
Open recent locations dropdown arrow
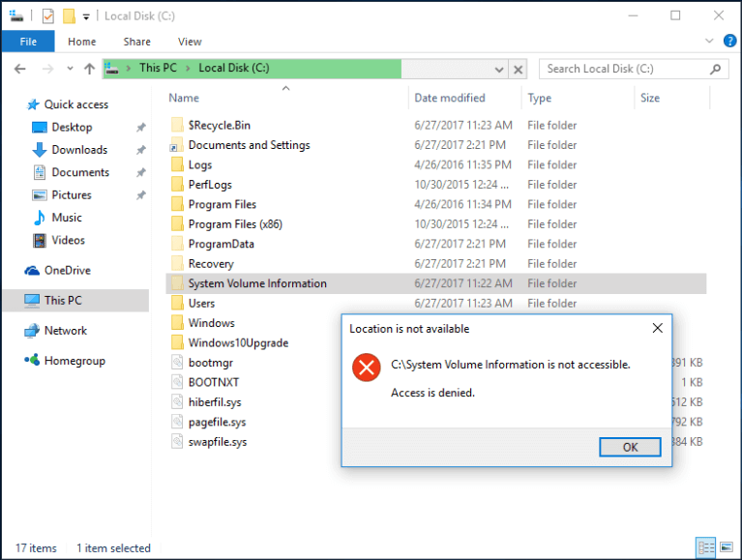(x=67, y=70)
